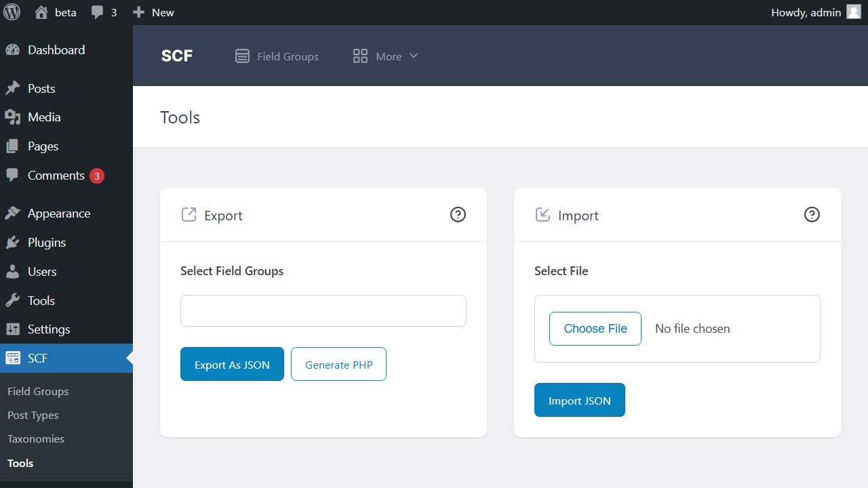Click the WordPress logo icon
868x488 pixels.
(12, 12)
